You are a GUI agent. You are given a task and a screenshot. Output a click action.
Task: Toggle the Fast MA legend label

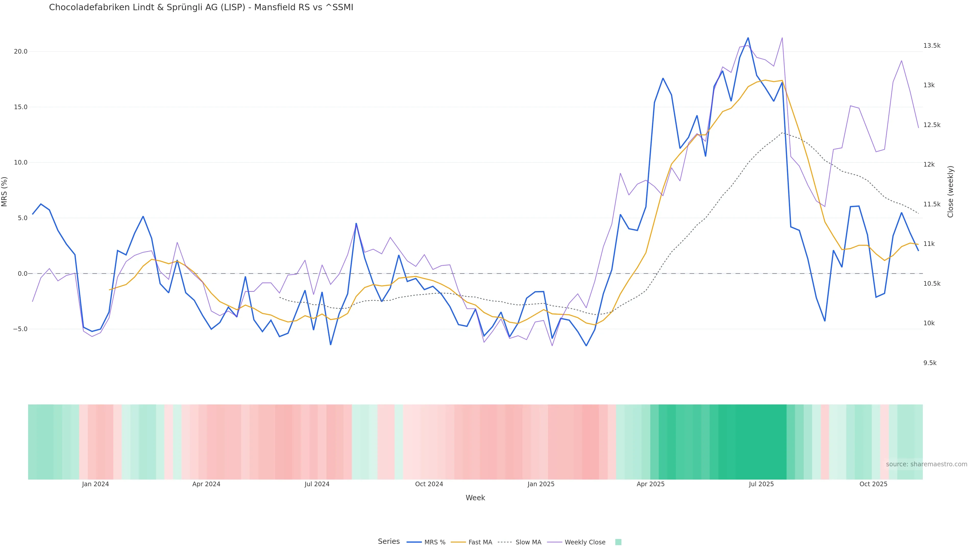tap(480, 542)
